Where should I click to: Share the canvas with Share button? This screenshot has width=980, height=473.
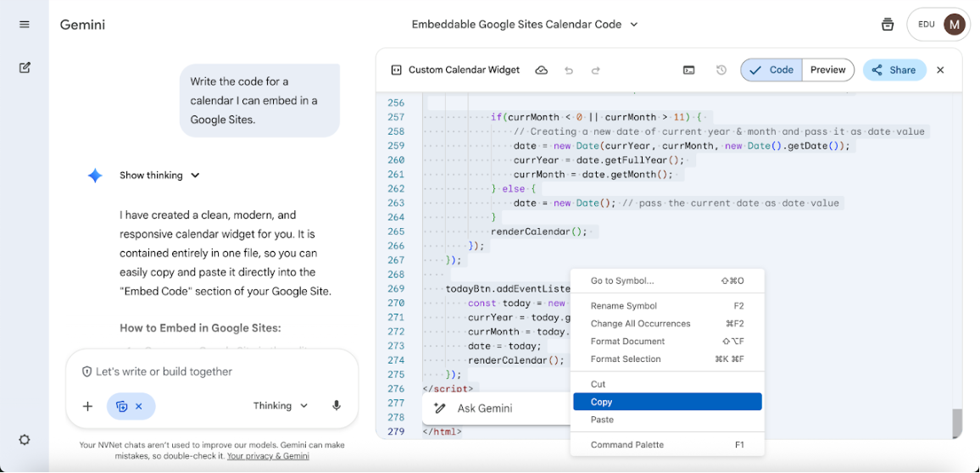tap(894, 70)
